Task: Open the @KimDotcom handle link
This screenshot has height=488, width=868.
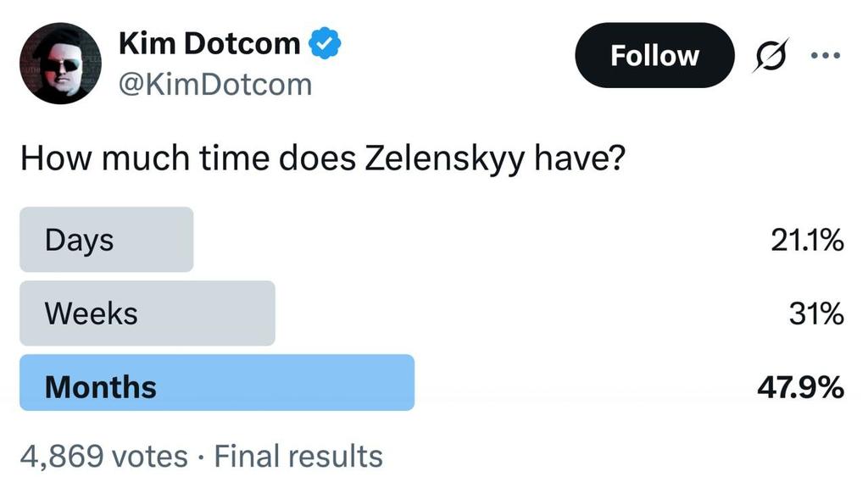Action: 215,84
